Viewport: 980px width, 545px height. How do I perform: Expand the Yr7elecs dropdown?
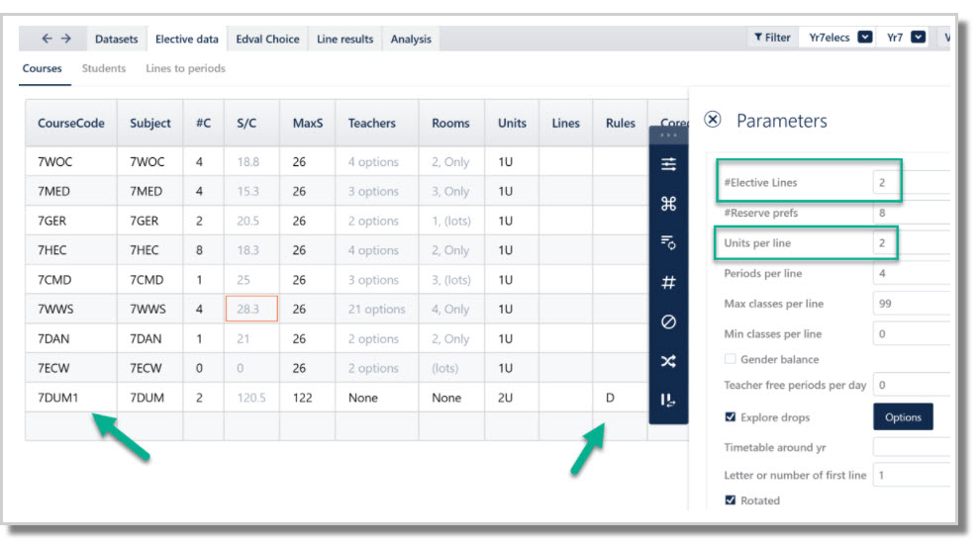[x=865, y=37]
